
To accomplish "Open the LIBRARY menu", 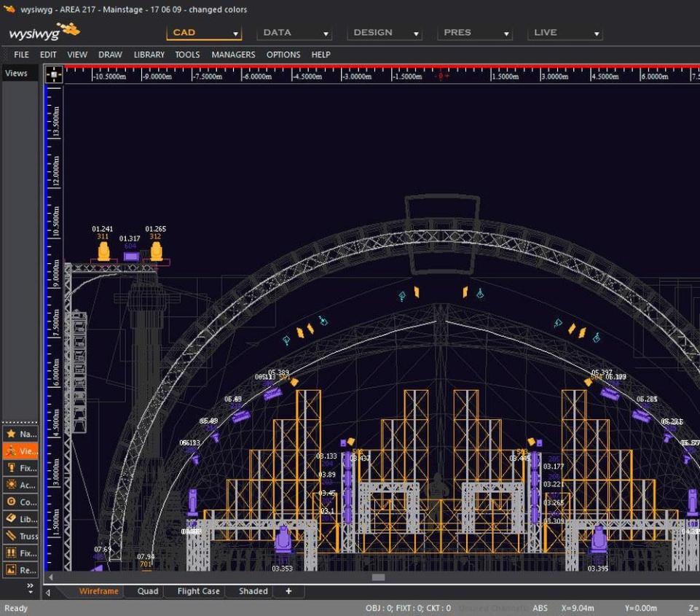I will (x=149, y=55).
